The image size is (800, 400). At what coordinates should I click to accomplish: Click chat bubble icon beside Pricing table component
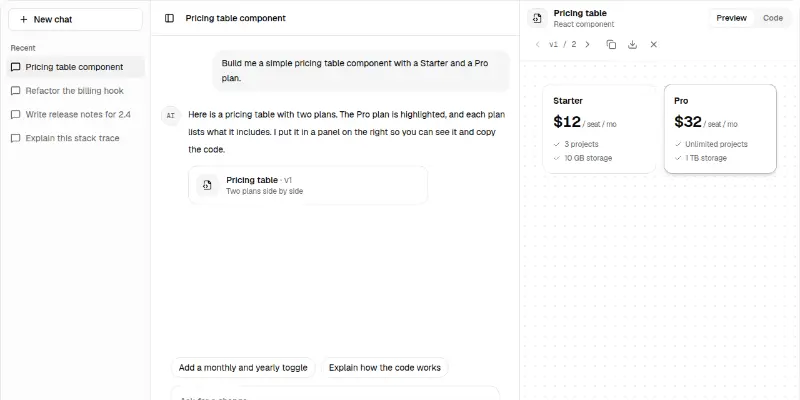[x=16, y=67]
